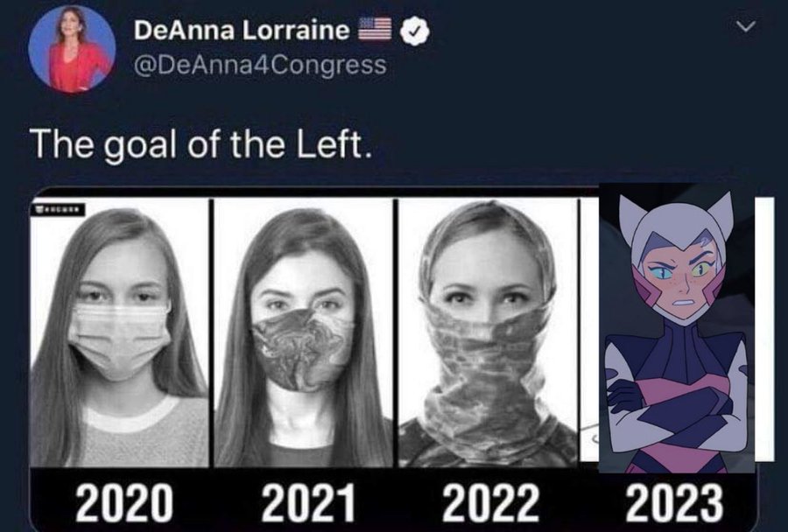Image resolution: width=788 pixels, height=532 pixels.
Task: Click the '2023' year caption
Action: pyautogui.click(x=674, y=502)
